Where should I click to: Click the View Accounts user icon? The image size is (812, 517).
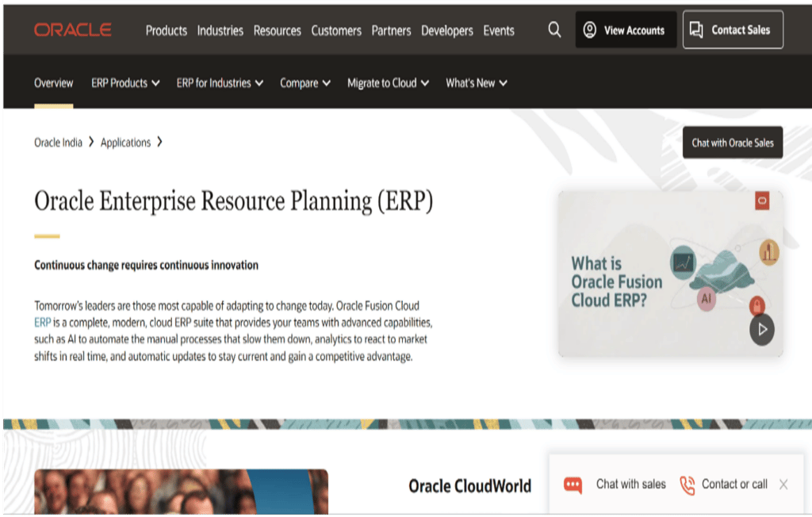click(589, 30)
